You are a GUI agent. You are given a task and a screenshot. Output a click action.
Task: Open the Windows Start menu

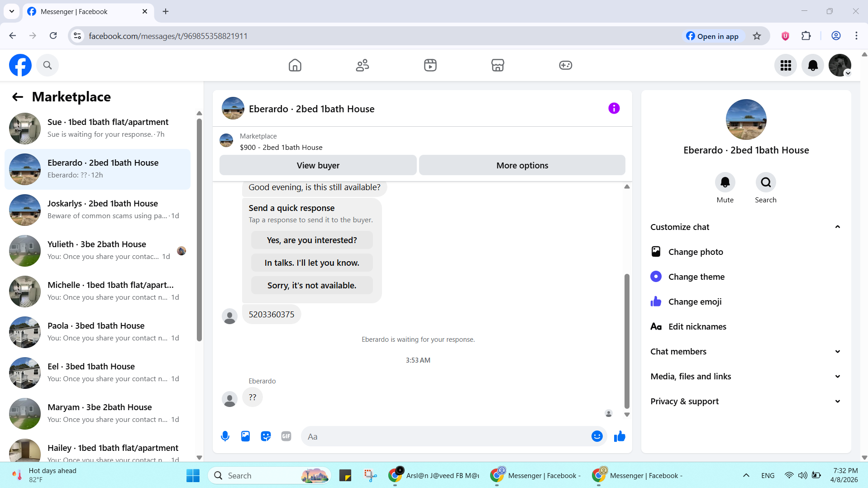(193, 475)
